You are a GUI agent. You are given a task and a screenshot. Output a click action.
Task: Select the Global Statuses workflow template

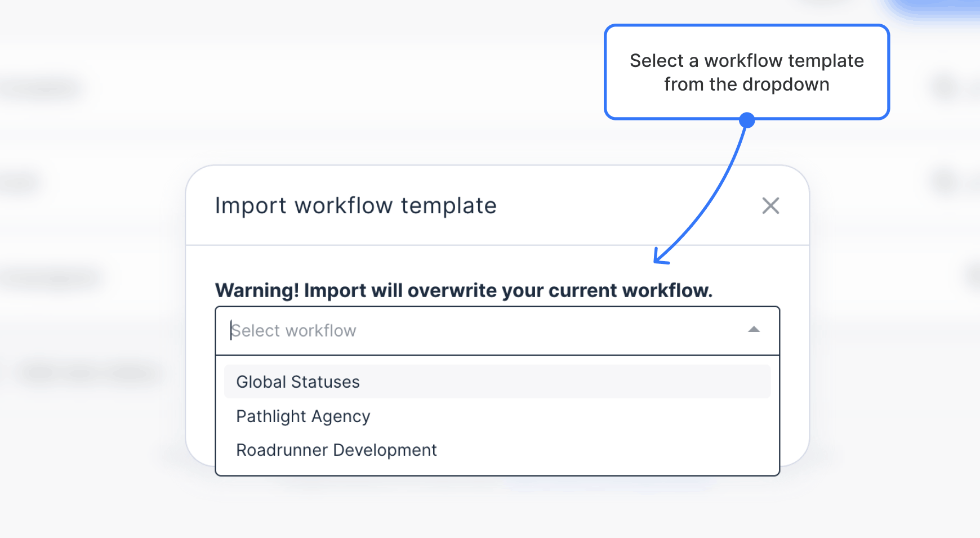[x=298, y=382]
